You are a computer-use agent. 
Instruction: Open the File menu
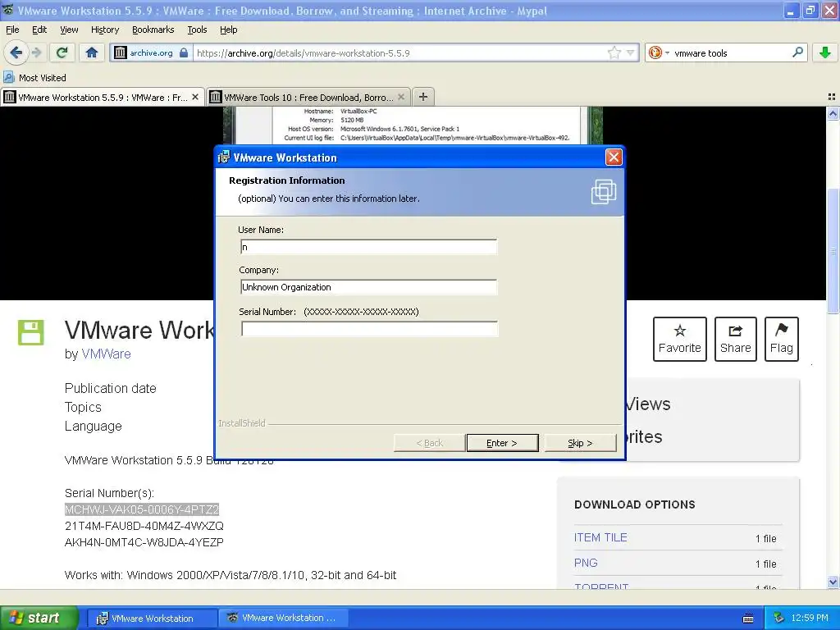12,30
